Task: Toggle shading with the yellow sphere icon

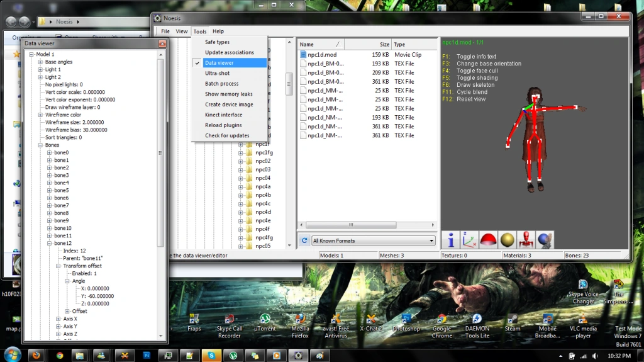Action: 508,240
